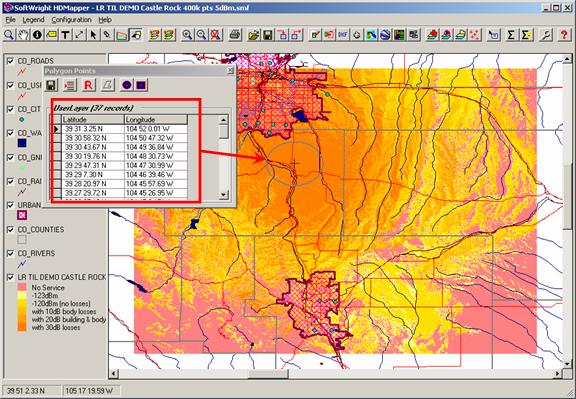Click the Sigma summation icon
576x399 pixels.
coord(511,35)
